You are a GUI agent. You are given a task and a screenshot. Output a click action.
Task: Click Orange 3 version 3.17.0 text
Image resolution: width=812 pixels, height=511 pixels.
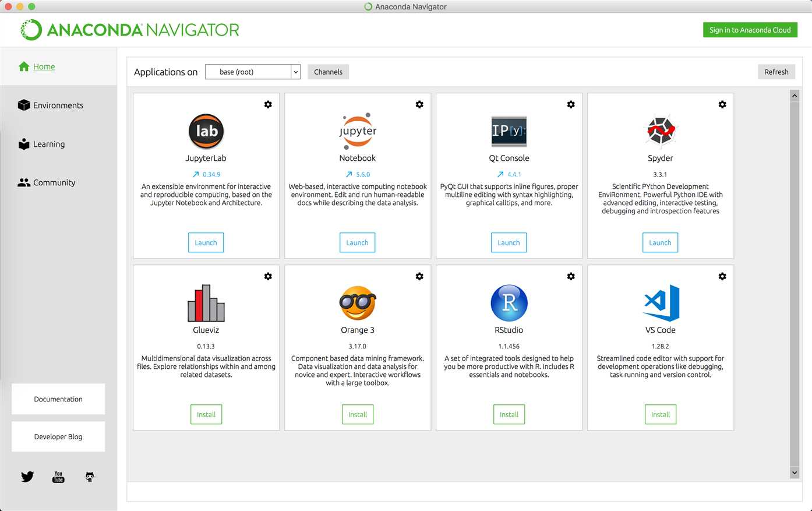coord(357,346)
